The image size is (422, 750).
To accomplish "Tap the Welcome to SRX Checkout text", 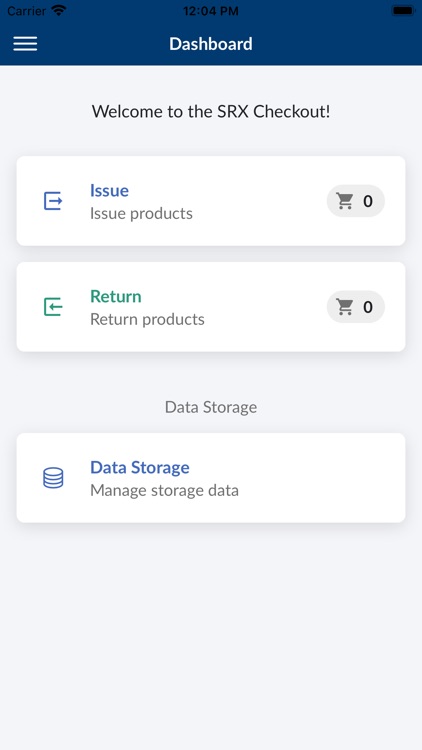I will pyautogui.click(x=211, y=111).
